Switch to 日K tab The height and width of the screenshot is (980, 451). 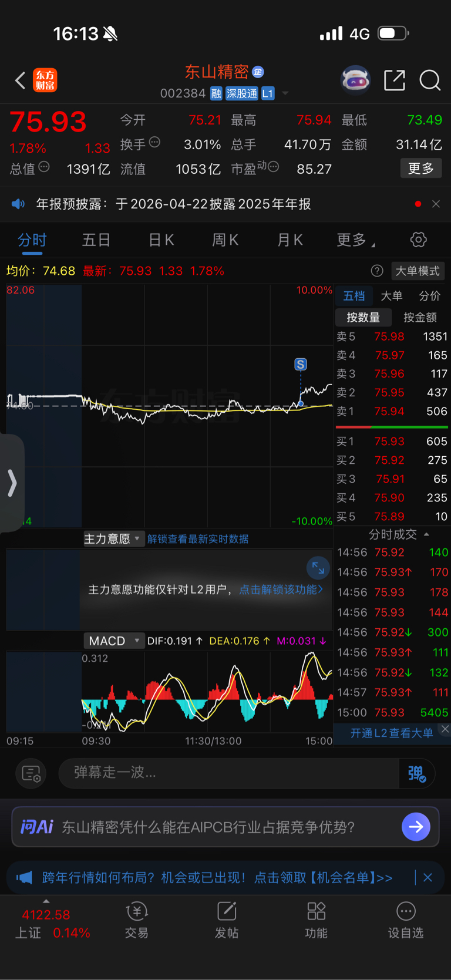point(161,240)
